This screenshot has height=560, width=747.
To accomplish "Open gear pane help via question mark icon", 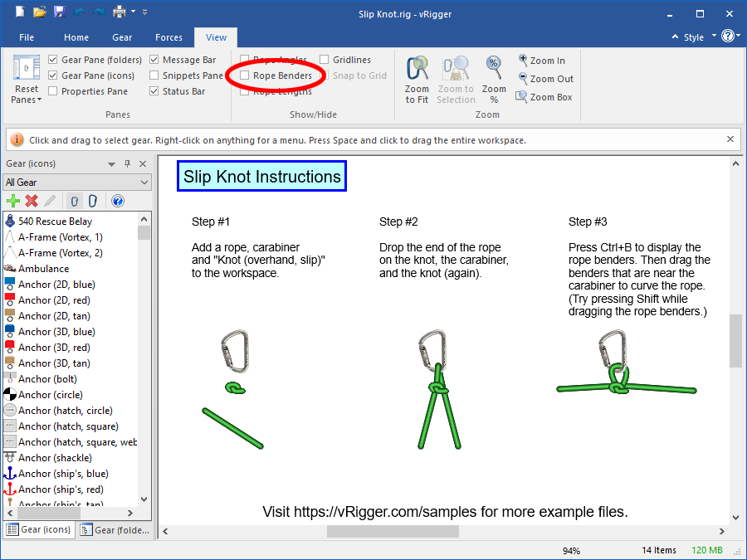I will pyautogui.click(x=116, y=200).
